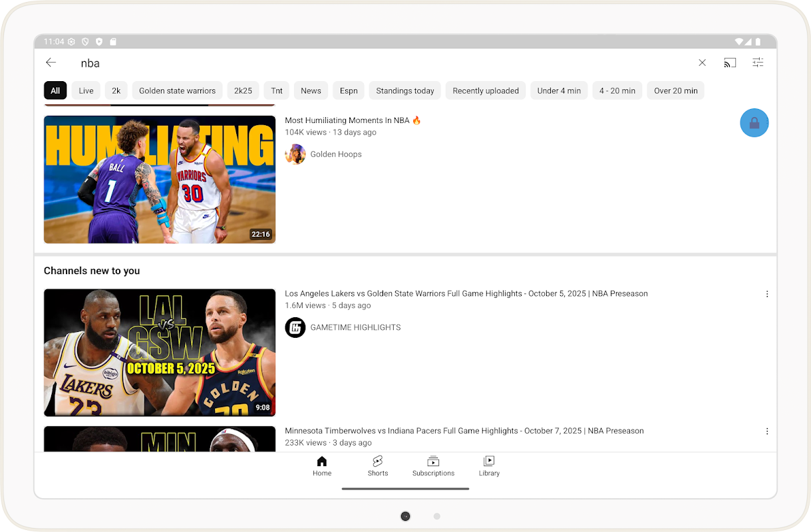Filter videos Under 4 min
Viewport: 811px width, 532px height.
559,90
